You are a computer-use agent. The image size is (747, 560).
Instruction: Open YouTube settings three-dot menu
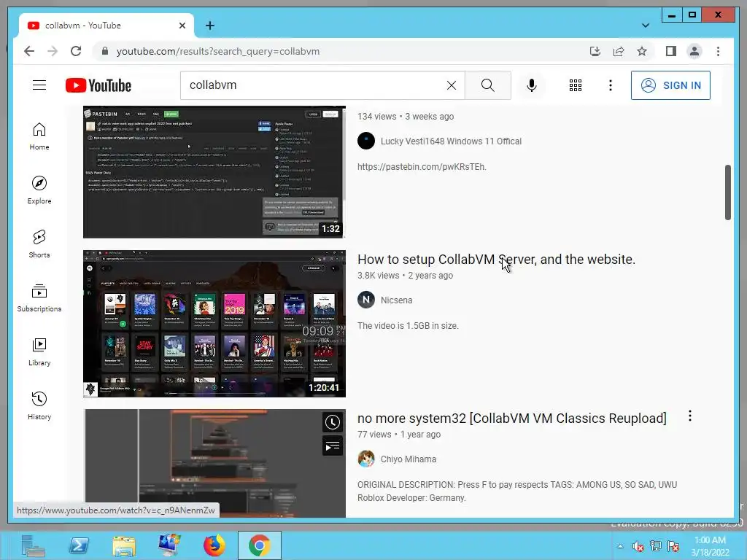pos(611,85)
